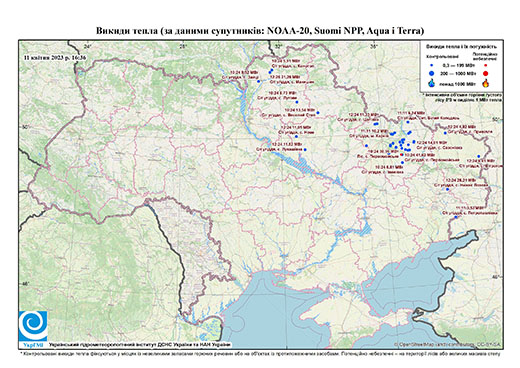Screen dimensions: 520x368
Task: Click the small red dot legend symbol
Action: (x=485, y=65)
